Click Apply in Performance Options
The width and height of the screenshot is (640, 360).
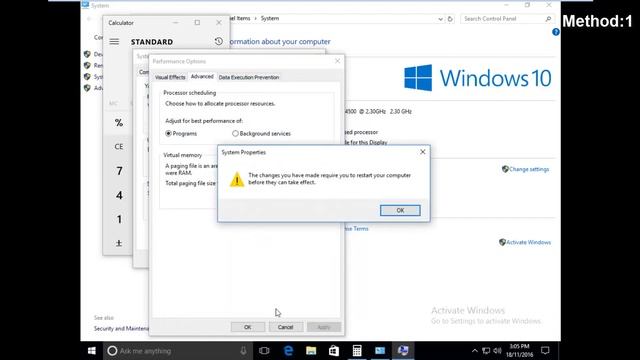click(324, 327)
